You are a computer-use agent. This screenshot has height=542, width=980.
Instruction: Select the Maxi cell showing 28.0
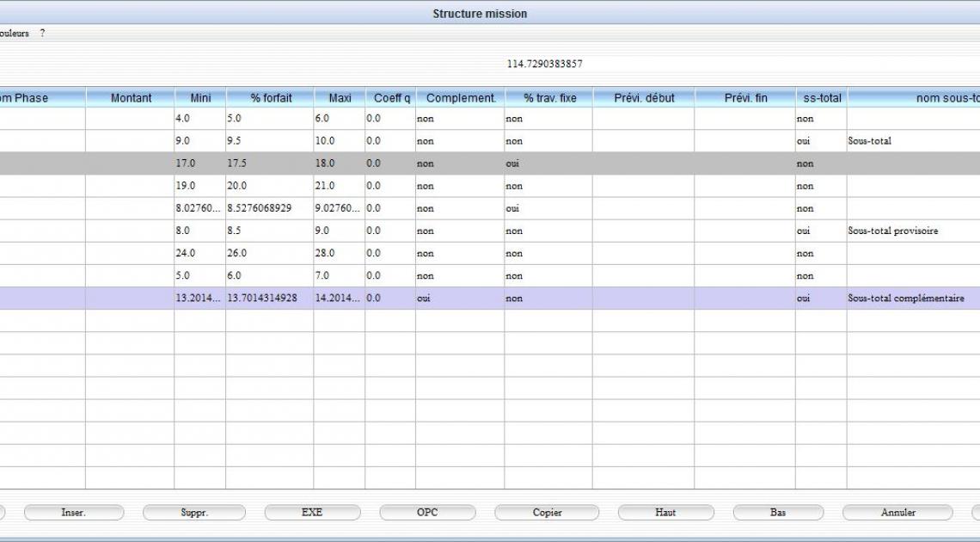point(340,253)
